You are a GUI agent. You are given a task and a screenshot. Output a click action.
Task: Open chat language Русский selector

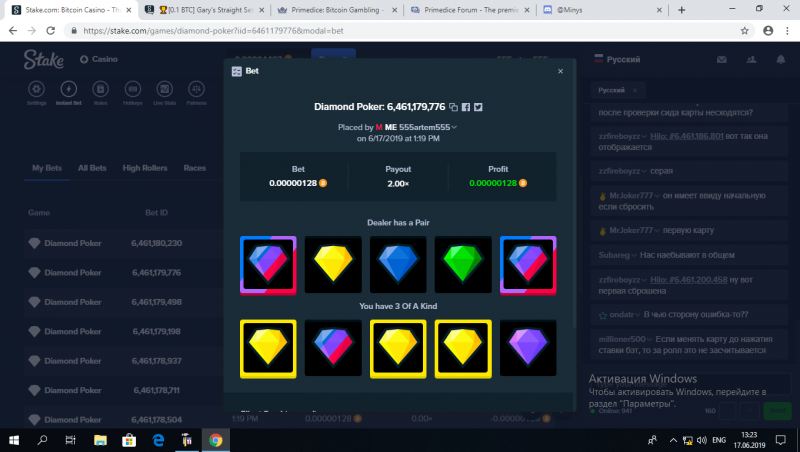(x=617, y=59)
